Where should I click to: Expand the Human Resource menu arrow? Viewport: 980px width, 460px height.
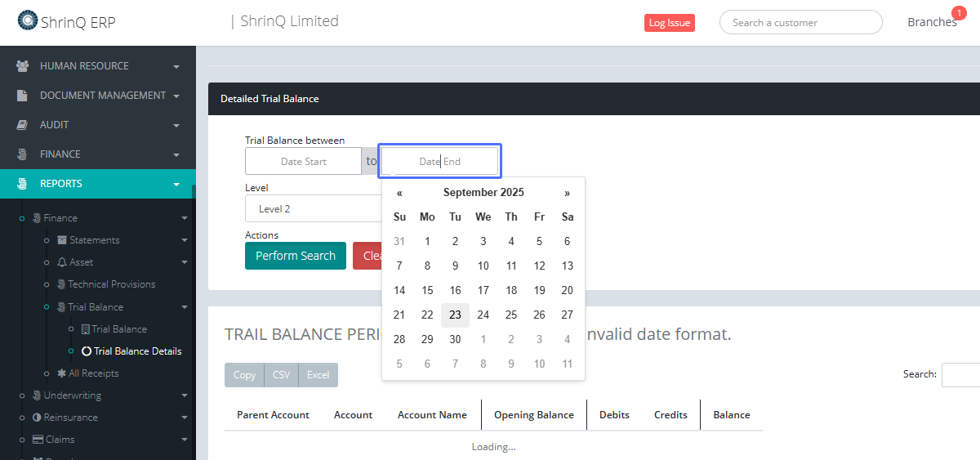pos(176,66)
